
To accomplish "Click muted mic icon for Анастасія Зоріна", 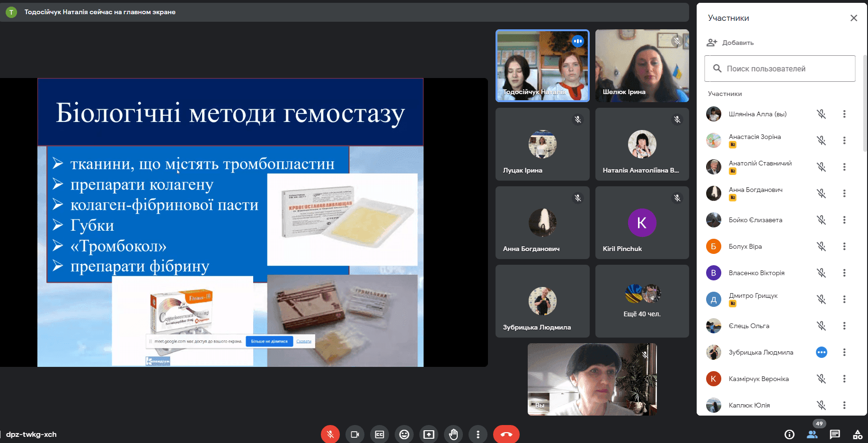I will pyautogui.click(x=822, y=140).
